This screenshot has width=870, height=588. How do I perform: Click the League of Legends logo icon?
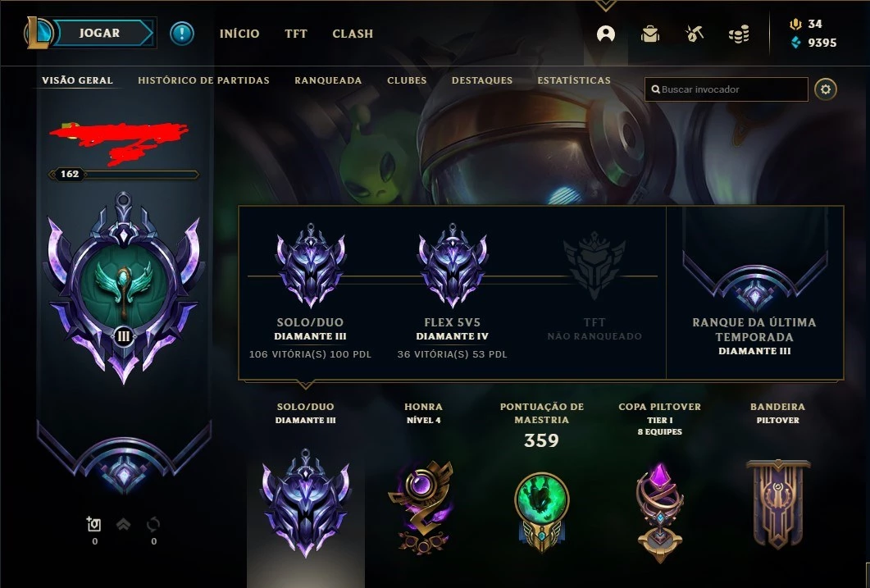[x=38, y=33]
